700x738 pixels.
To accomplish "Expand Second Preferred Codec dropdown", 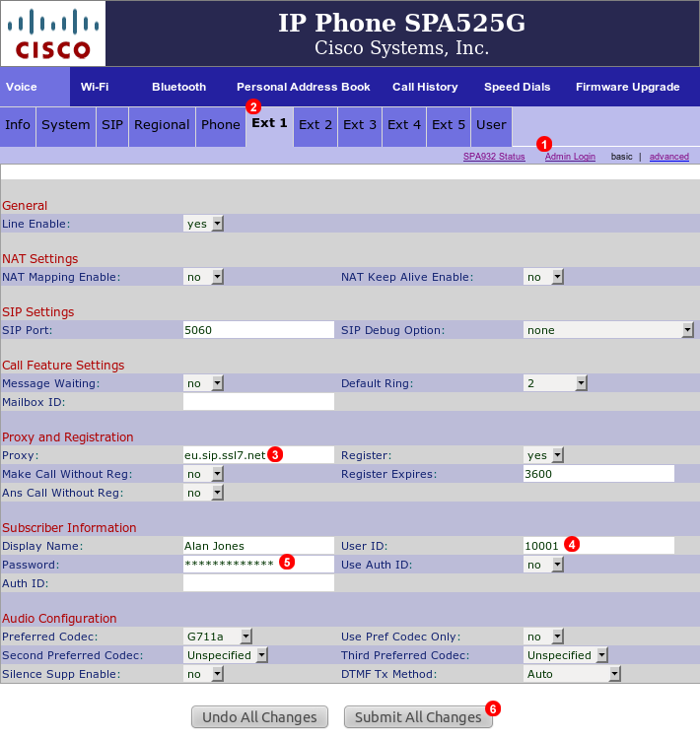I will coord(226,655).
